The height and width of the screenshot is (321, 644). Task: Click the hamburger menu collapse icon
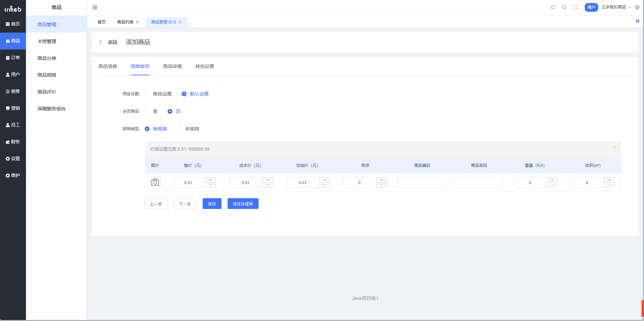pyautogui.click(x=95, y=7)
